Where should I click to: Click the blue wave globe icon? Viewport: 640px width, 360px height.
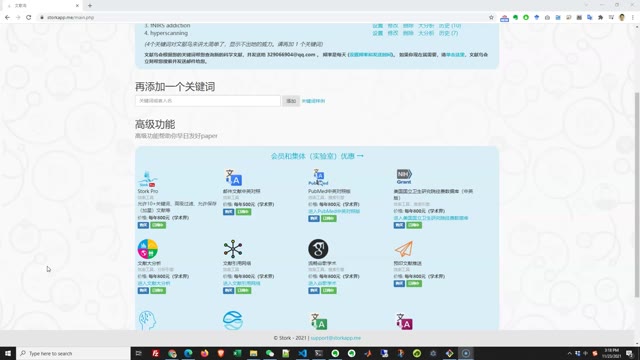(x=233, y=320)
